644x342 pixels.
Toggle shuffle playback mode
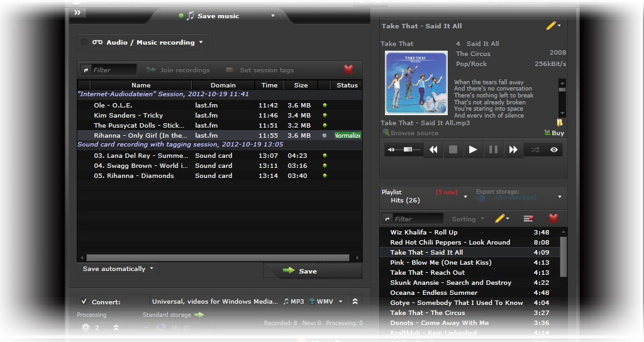tap(535, 150)
